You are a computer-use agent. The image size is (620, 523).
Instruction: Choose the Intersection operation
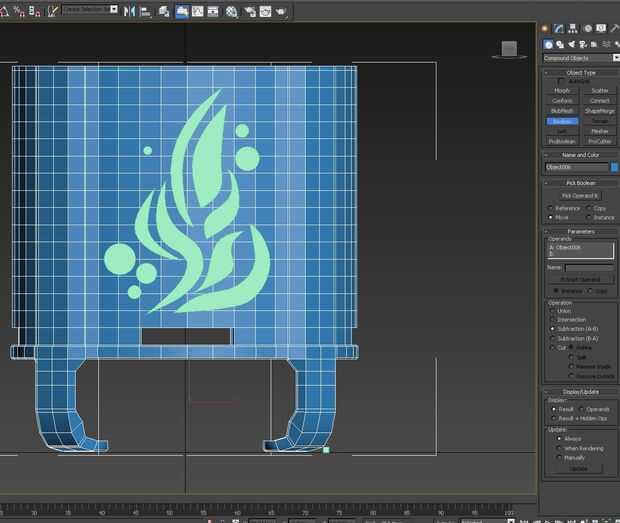[x=551, y=320]
